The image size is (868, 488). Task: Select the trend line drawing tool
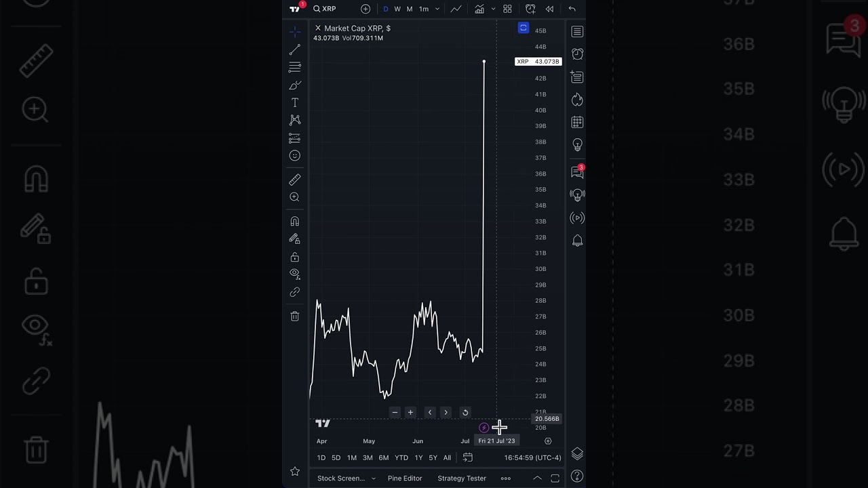(295, 50)
